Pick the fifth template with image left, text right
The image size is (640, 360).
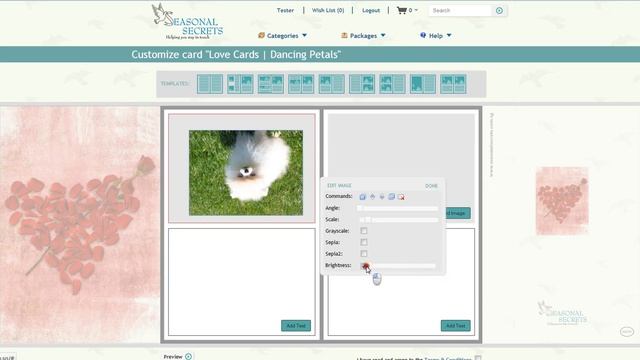click(331, 84)
